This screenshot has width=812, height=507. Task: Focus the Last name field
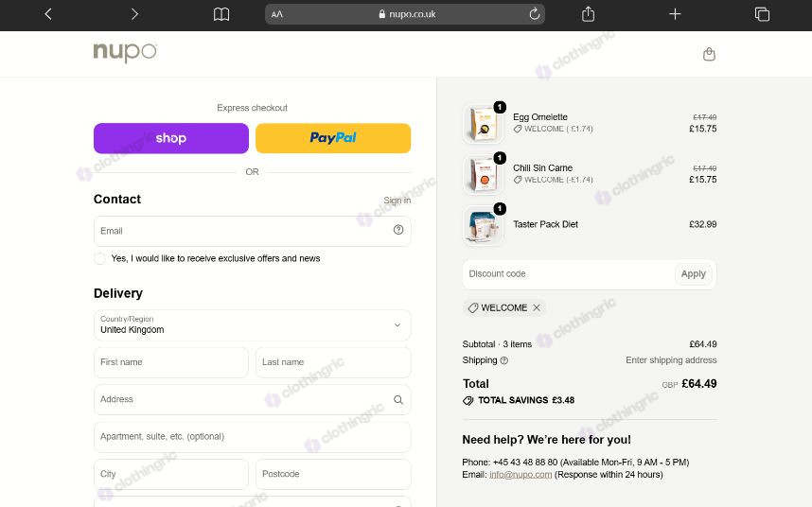point(333,362)
